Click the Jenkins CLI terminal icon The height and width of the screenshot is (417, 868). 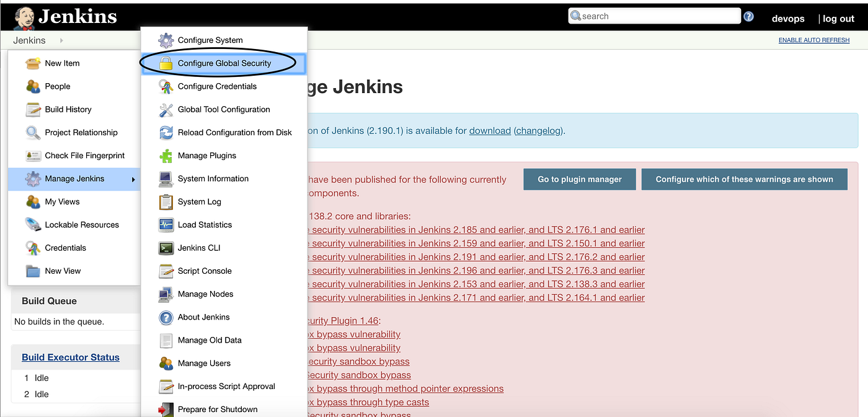point(165,248)
